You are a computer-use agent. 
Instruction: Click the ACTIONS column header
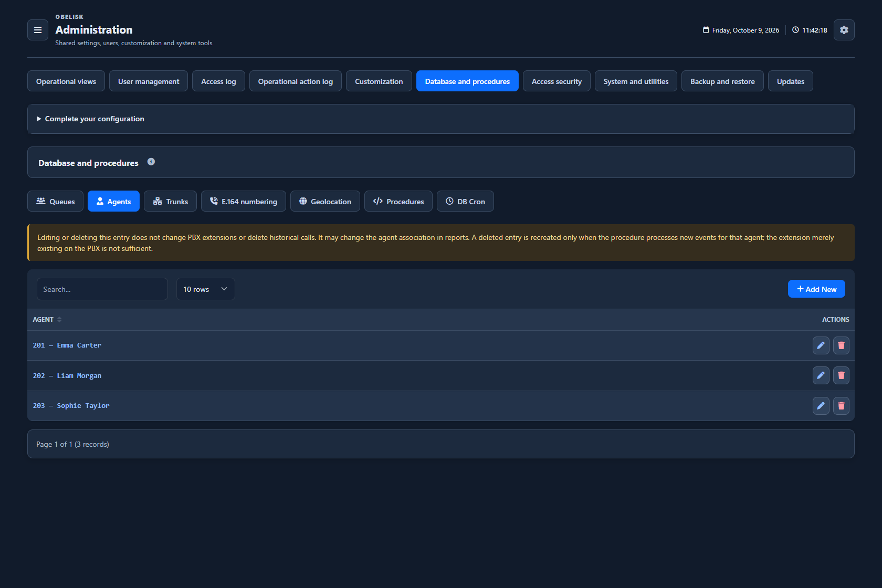[836, 320]
